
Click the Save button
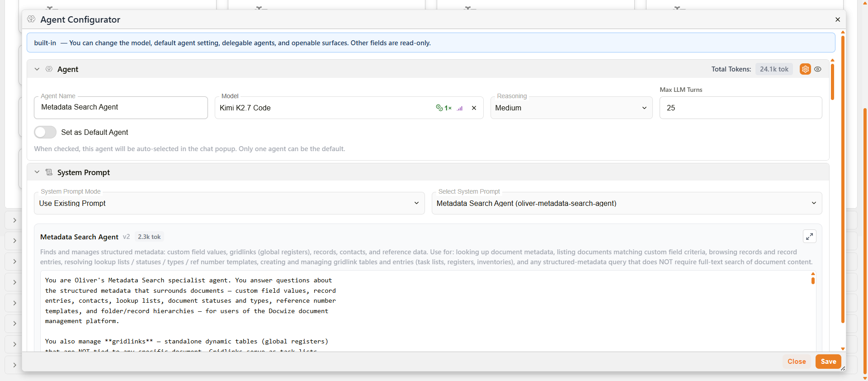[828, 362]
